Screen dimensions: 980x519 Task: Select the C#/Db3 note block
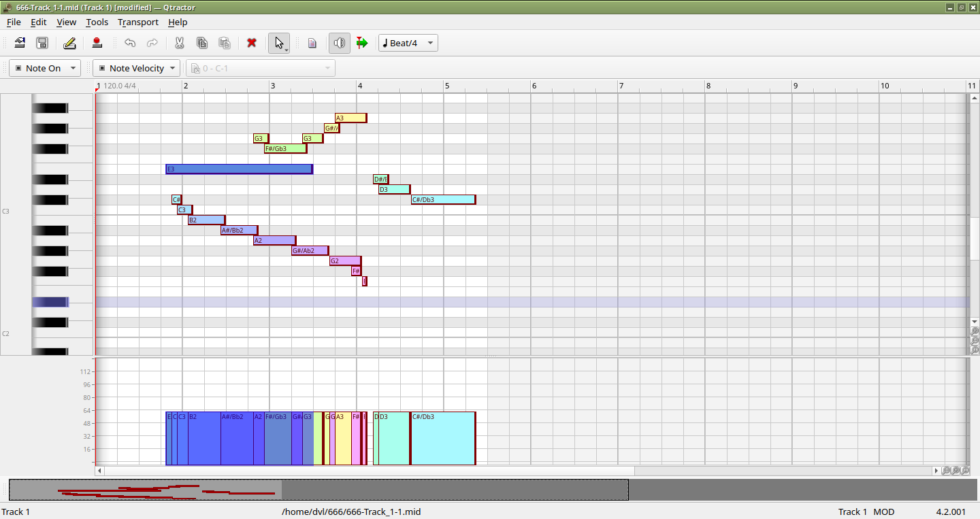point(444,199)
